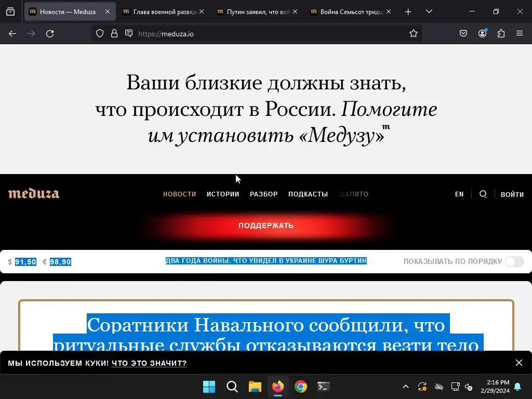Toggle Показывать по порядку switch
The image size is (532, 399).
[514, 261]
